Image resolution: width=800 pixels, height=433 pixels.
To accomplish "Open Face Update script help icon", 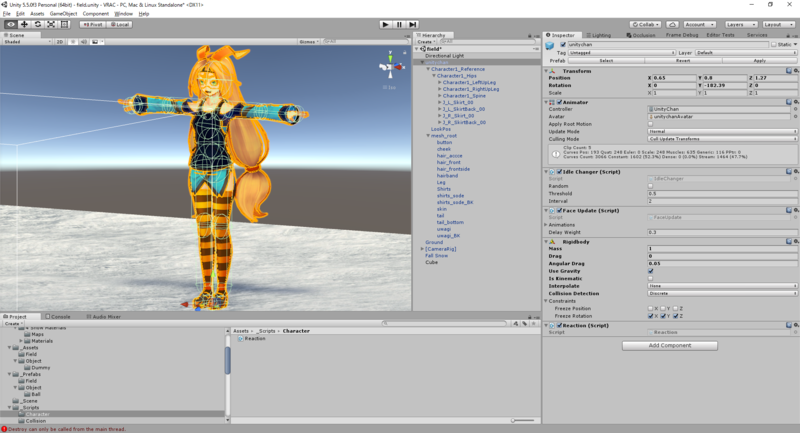I will click(x=789, y=210).
